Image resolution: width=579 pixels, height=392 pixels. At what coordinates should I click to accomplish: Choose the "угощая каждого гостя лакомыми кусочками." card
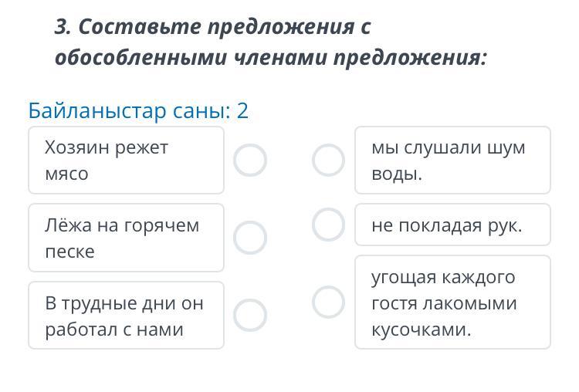[452, 302]
